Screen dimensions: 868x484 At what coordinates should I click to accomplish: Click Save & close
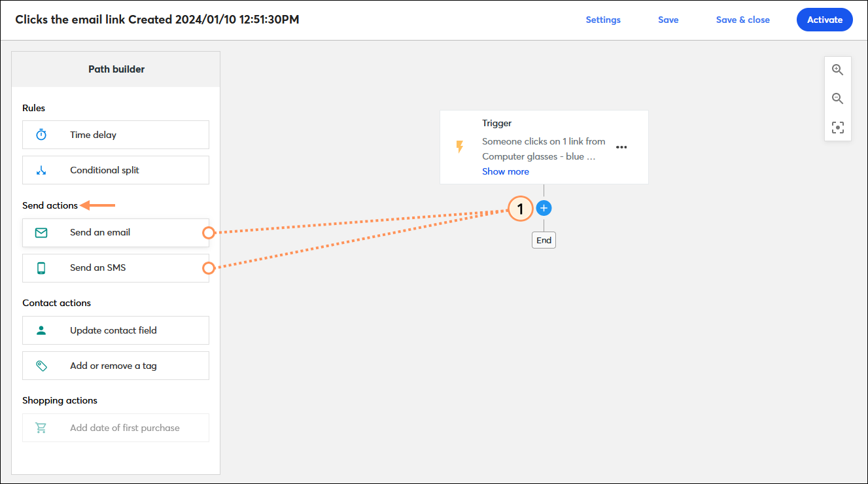742,20
